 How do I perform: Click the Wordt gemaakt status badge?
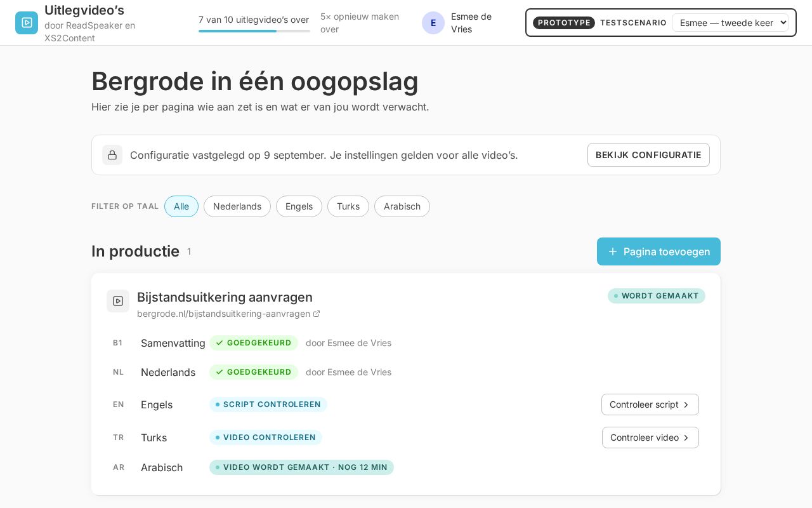(x=657, y=296)
